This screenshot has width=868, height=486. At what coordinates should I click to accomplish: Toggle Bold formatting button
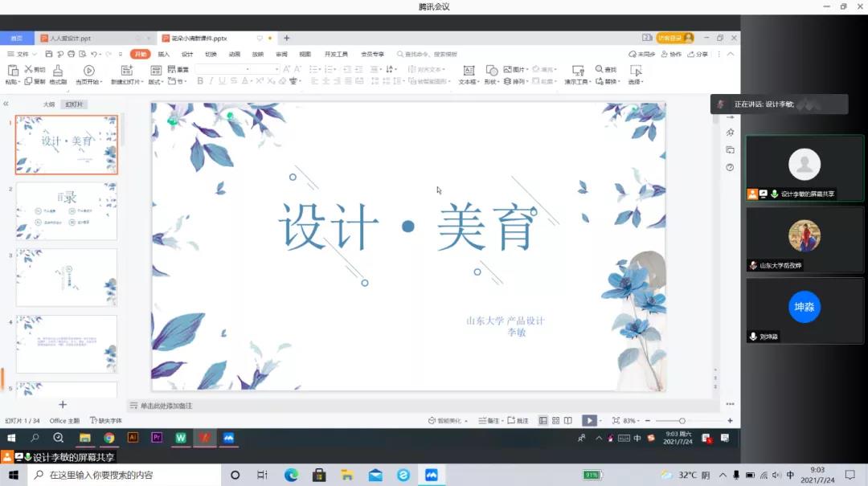pos(200,81)
